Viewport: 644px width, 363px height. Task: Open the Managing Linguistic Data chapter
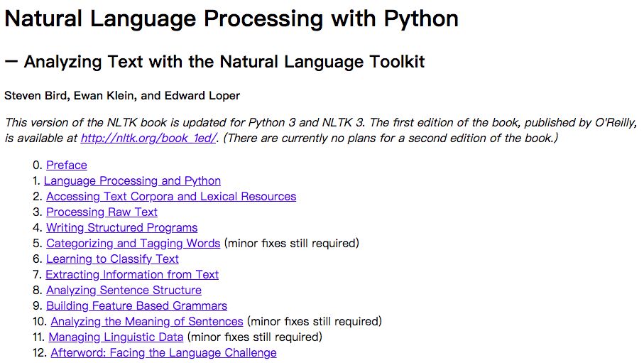tap(116, 337)
